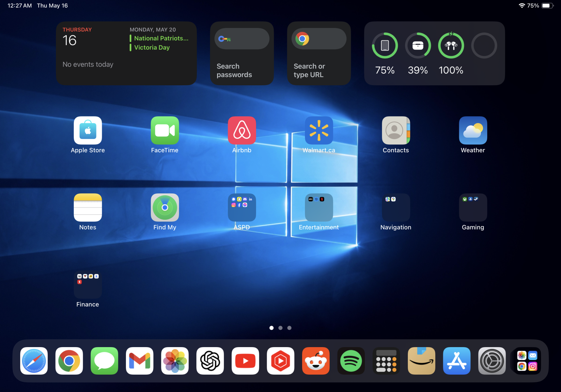Open Victoria Day calendar event
This screenshot has width=561, height=392.
[152, 47]
